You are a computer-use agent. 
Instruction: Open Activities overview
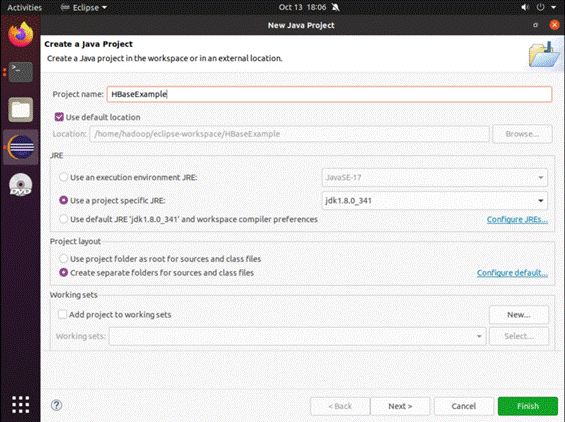25,8
